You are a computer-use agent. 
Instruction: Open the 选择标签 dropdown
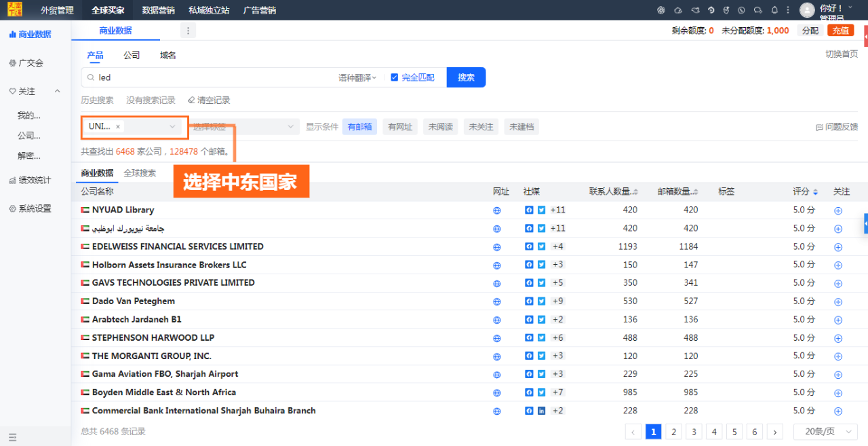(244, 127)
